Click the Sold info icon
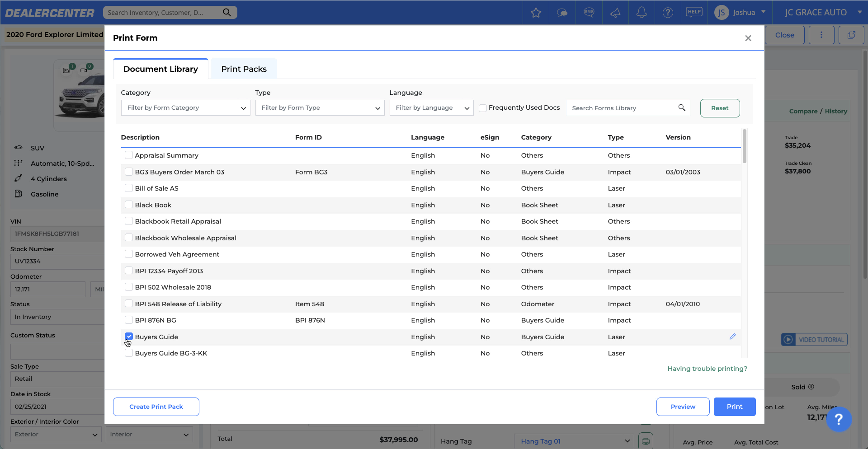868x449 pixels. [x=811, y=387]
